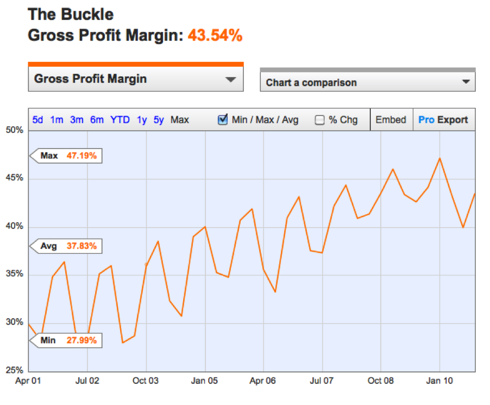Click the 30% y-axis label

[14, 322]
